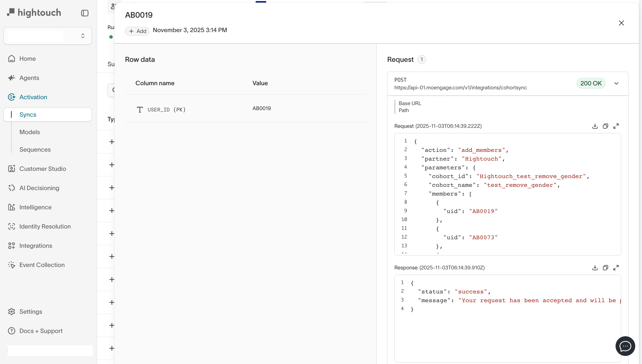The height and width of the screenshot is (364, 642).
Task: Expand the first row plus icon
Action: (x=112, y=142)
